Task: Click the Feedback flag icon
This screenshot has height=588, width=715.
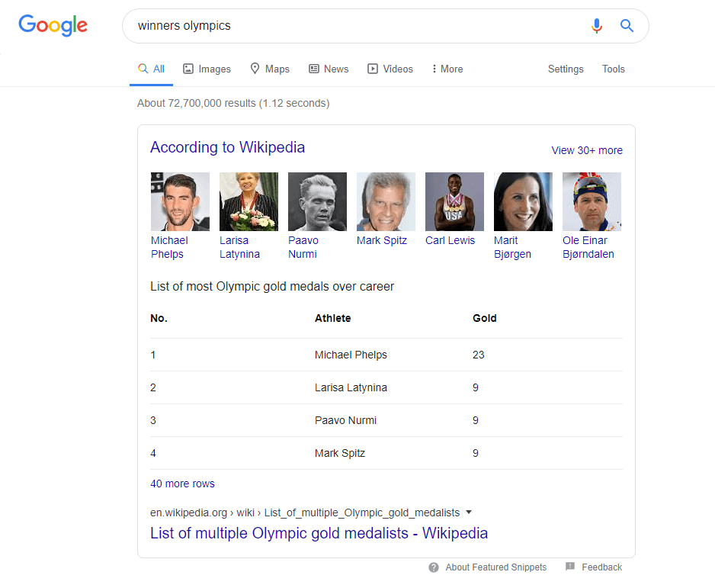Action: [570, 567]
